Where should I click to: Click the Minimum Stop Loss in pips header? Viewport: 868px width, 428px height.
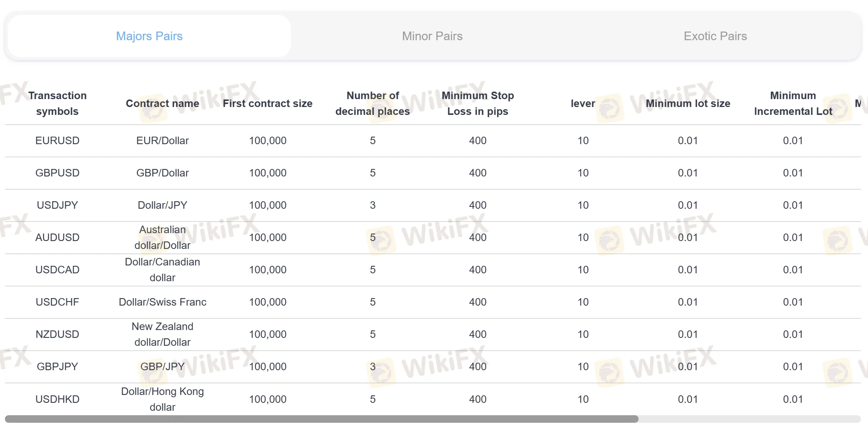[478, 103]
